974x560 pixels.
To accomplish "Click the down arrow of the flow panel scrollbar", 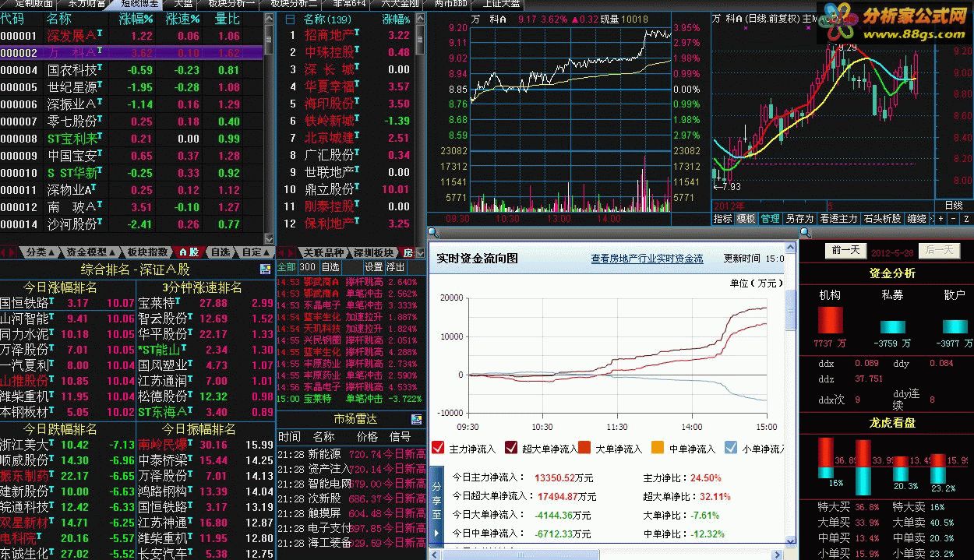I will pos(792,541).
